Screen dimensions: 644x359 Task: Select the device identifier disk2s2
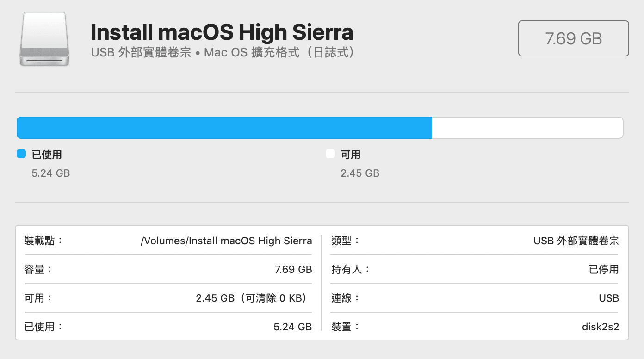click(601, 327)
